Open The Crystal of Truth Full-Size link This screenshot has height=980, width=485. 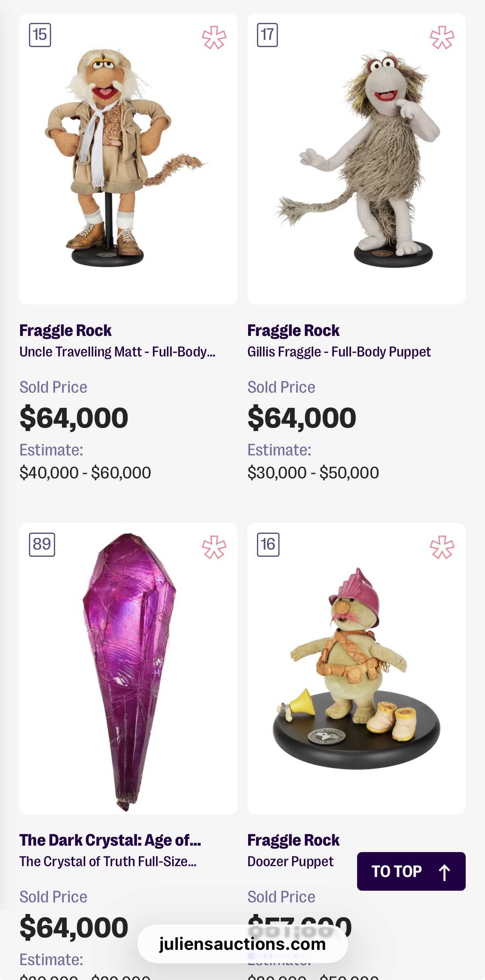(x=108, y=861)
